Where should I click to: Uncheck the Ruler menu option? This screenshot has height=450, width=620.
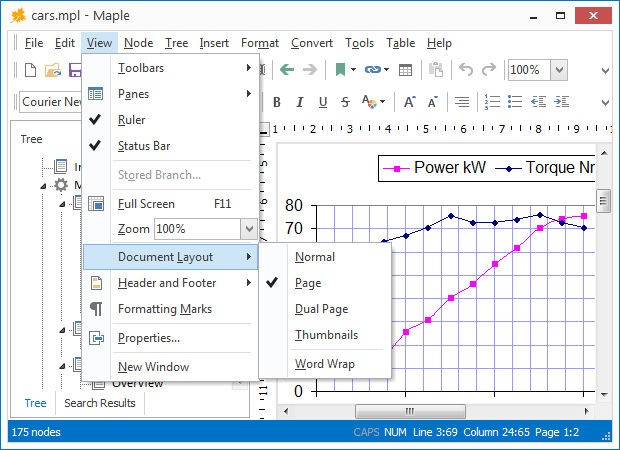[170, 120]
